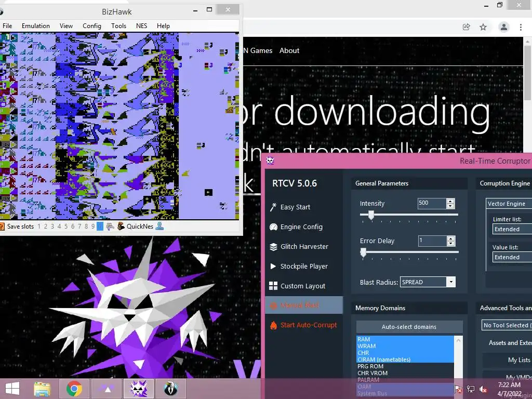Click inside Error Delay field showing 1
532x399 pixels.
coord(432,241)
